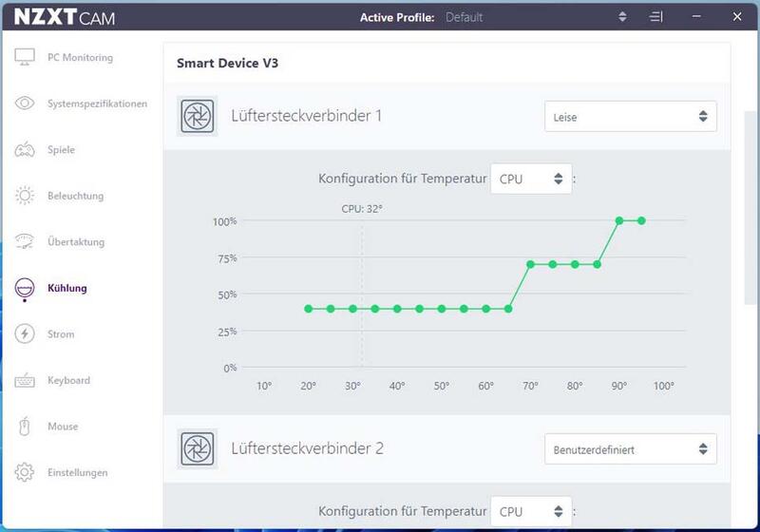This screenshot has width=760, height=532.
Task: Click the Beleuchtung sun icon
Action: click(25, 196)
